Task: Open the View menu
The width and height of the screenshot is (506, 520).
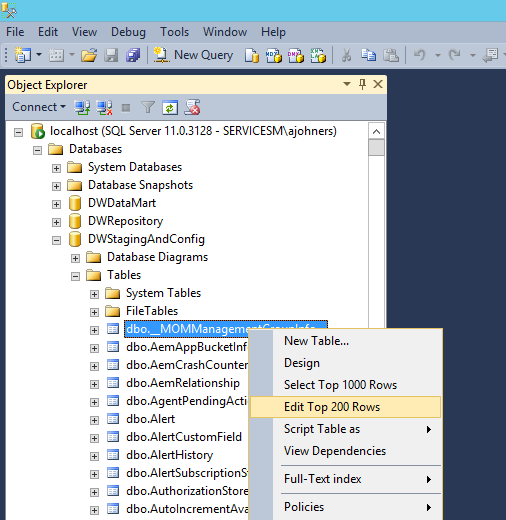Action: [x=84, y=32]
